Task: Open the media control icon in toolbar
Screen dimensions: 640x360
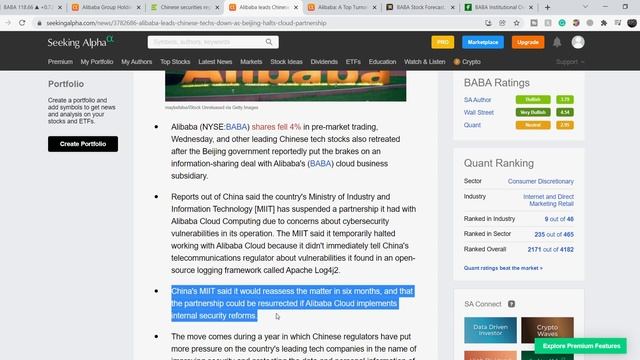Action: [x=618, y=23]
